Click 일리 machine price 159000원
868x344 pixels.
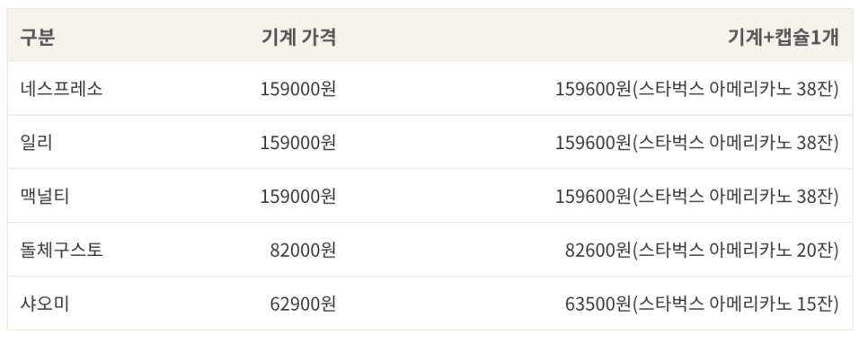(298, 142)
